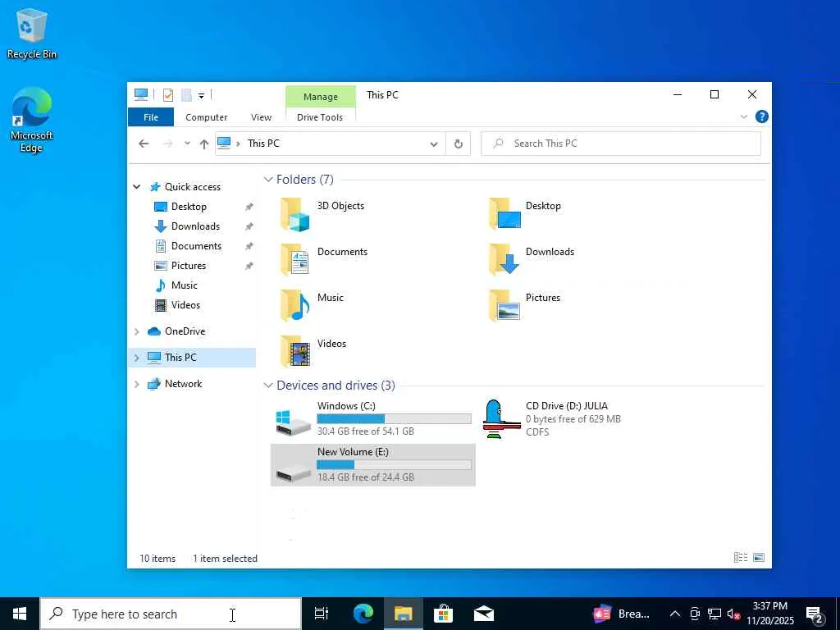Click Windows (C:) storage usage bar

click(x=394, y=418)
